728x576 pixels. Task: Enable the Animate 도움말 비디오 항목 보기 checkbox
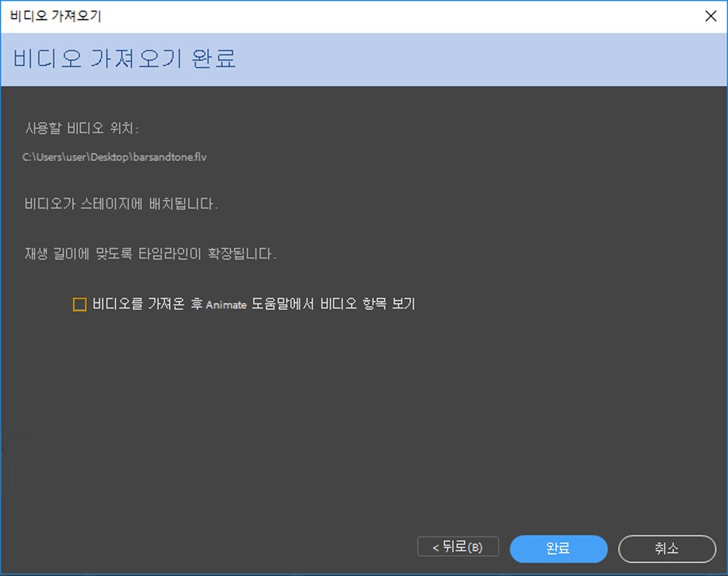tap(79, 304)
